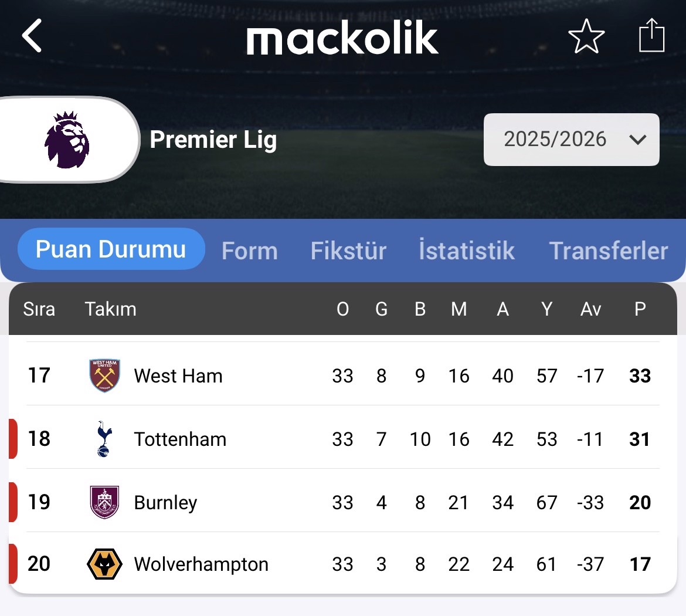Open West Ham team name link

point(178,376)
